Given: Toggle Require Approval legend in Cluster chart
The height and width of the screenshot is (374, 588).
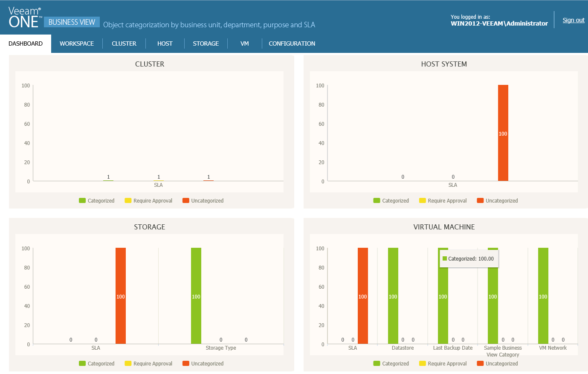Looking at the screenshot, I should coord(148,201).
